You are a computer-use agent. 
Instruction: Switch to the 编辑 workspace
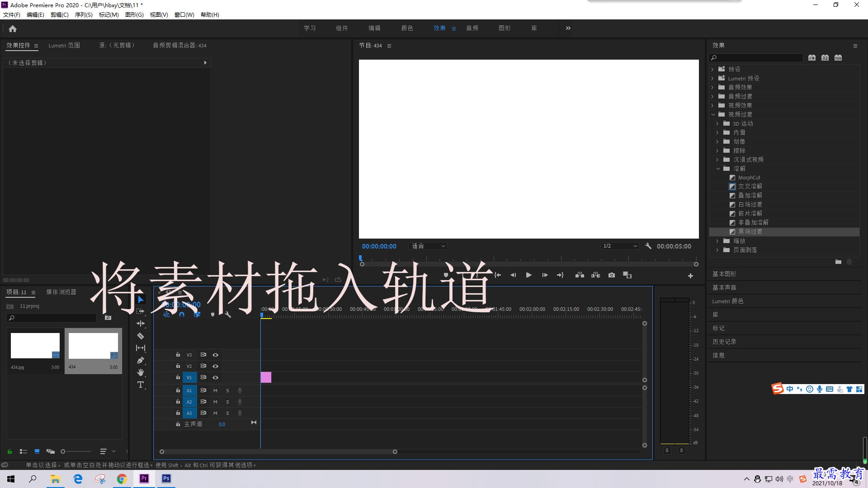pyautogui.click(x=374, y=28)
